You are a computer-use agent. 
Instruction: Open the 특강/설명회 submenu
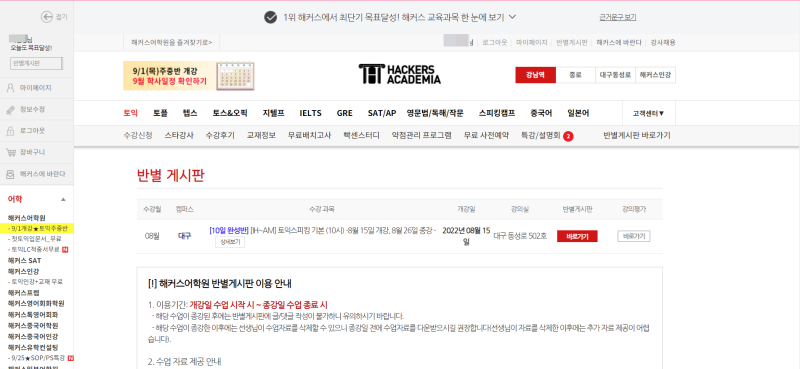540,136
